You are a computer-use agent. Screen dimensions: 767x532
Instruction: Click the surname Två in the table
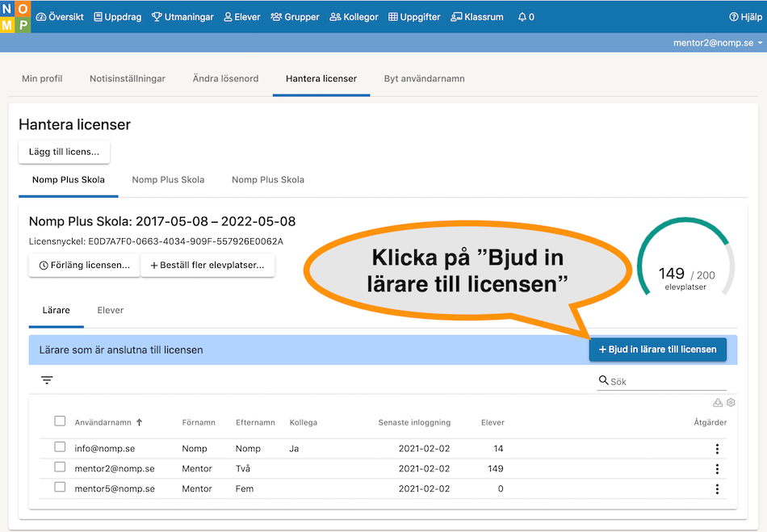pyautogui.click(x=243, y=469)
